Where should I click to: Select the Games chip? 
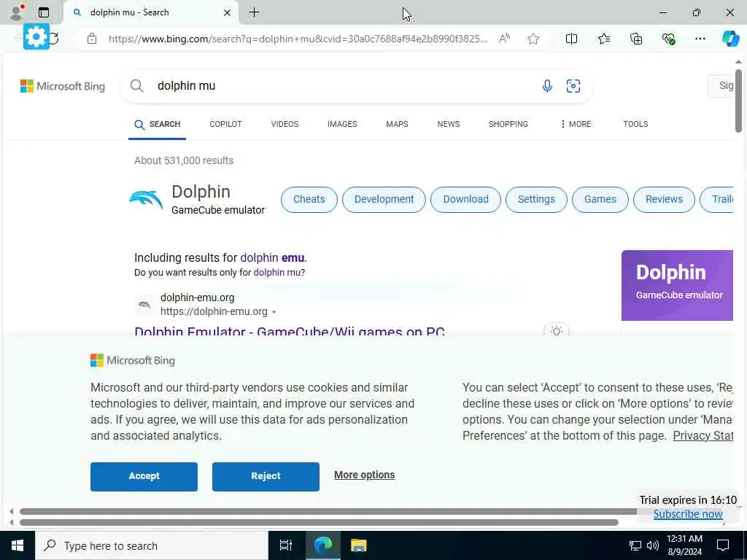point(600,200)
